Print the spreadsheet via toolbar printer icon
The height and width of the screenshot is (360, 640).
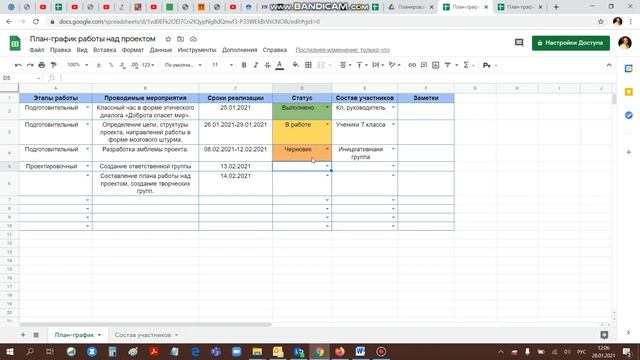[42, 65]
